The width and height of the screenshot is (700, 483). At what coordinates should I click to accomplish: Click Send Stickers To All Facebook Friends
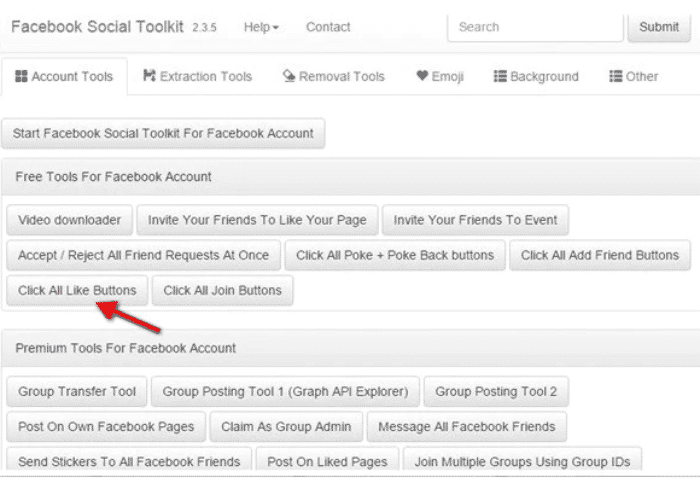click(x=129, y=461)
